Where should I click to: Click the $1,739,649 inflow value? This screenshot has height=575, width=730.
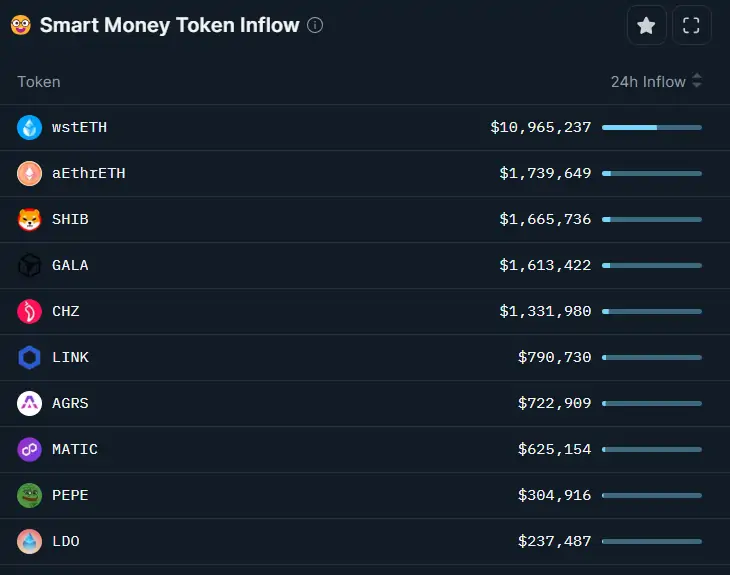(x=545, y=173)
